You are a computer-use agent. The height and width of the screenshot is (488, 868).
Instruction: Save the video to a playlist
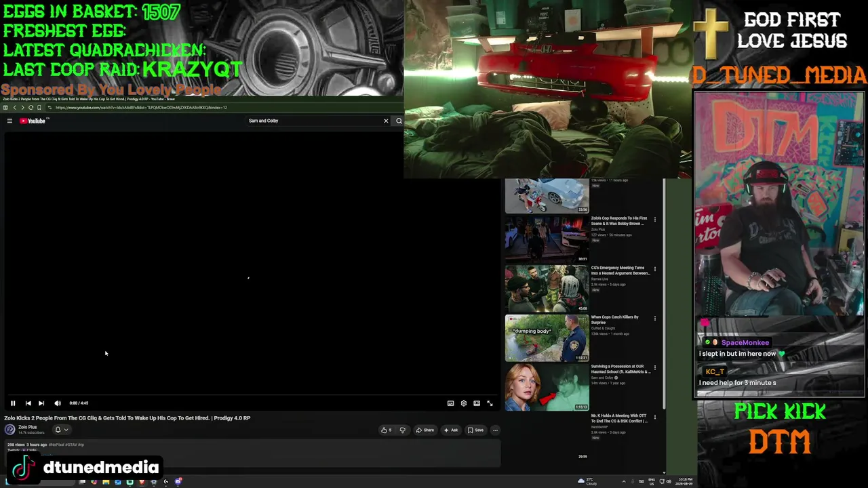pos(475,430)
